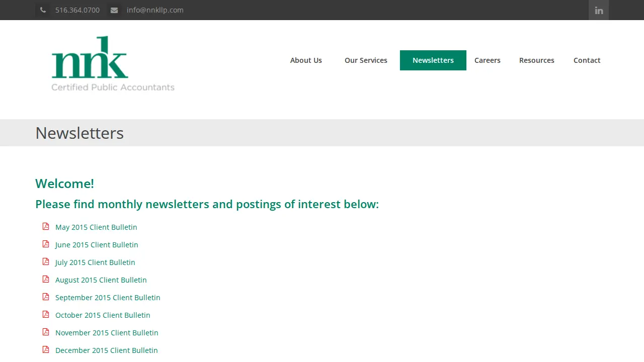
Task: Click PDF icon beside July 2015 bulletin
Action: pyautogui.click(x=46, y=261)
